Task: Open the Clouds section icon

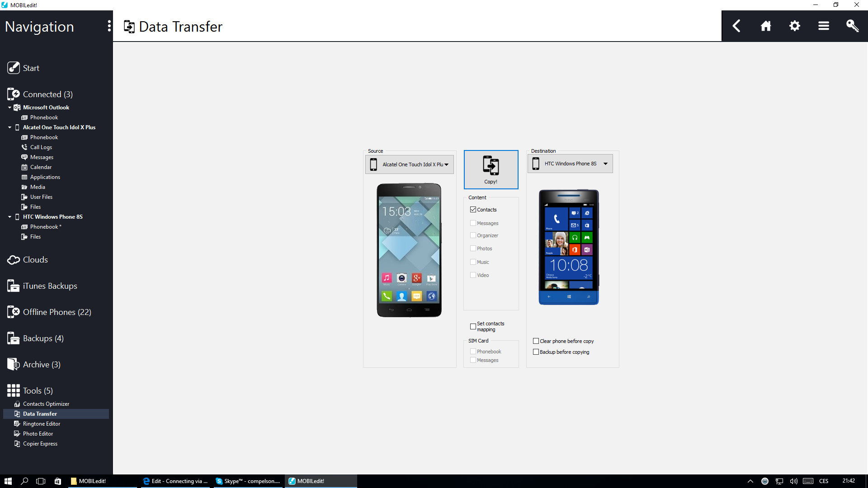Action: tap(14, 260)
